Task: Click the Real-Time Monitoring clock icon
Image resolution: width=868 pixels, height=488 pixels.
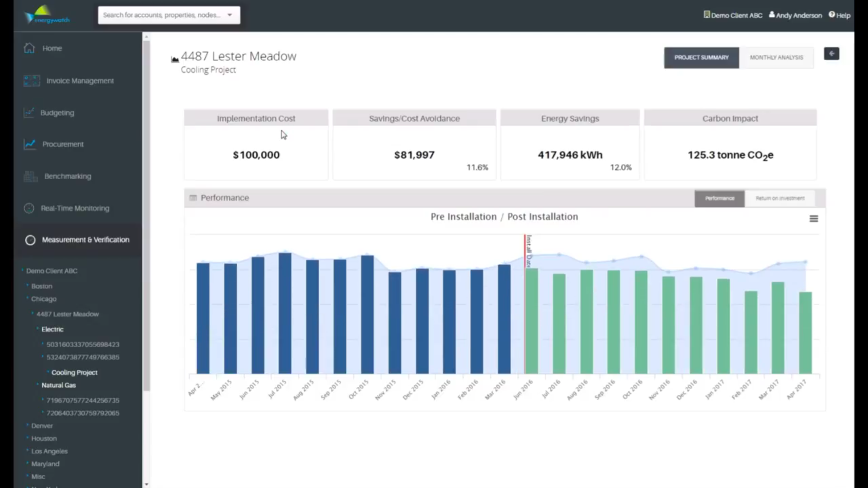Action: (29, 208)
